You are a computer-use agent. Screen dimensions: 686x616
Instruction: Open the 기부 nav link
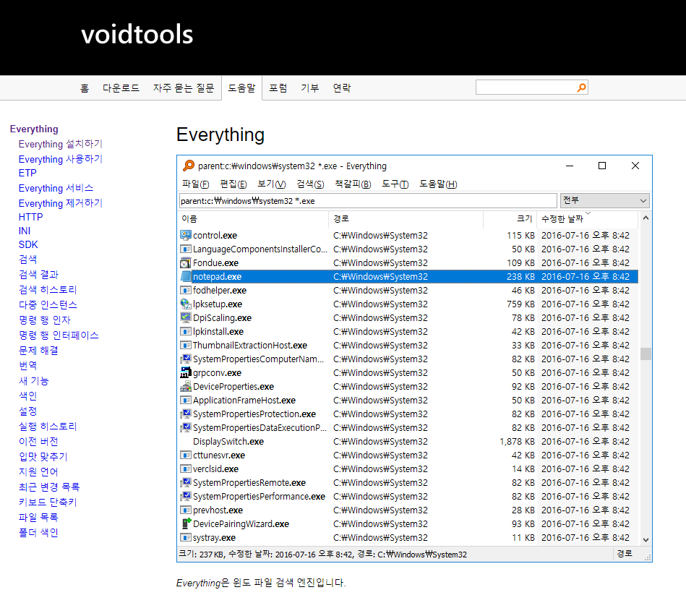[310, 88]
